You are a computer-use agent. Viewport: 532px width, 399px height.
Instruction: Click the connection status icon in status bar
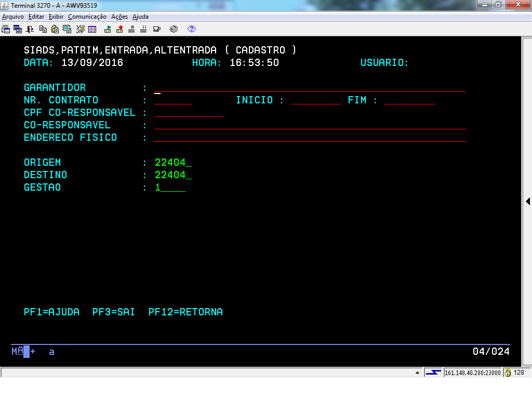pos(433,373)
